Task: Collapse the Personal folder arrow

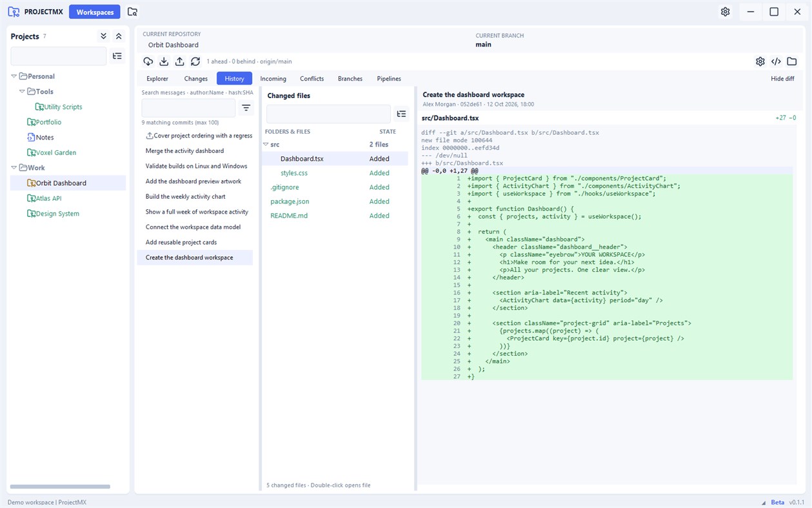Action: pos(14,76)
